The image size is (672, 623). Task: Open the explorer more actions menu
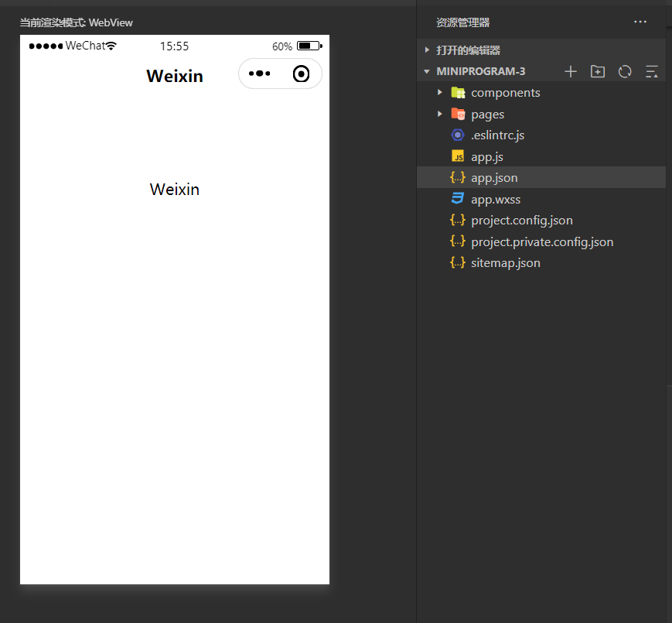[640, 22]
